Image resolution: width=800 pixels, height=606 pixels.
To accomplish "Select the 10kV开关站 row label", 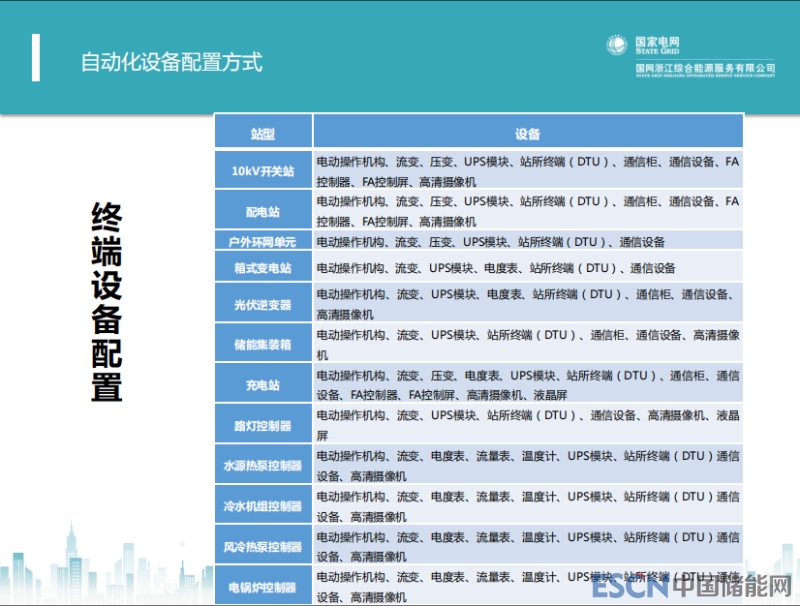I will [263, 171].
